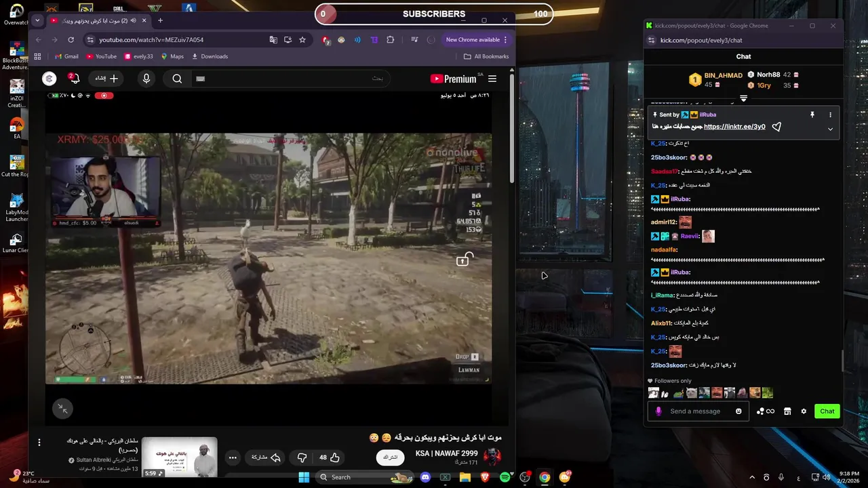Open emoji picker in Kick message box
This screenshot has width=868, height=488.
(x=738, y=411)
